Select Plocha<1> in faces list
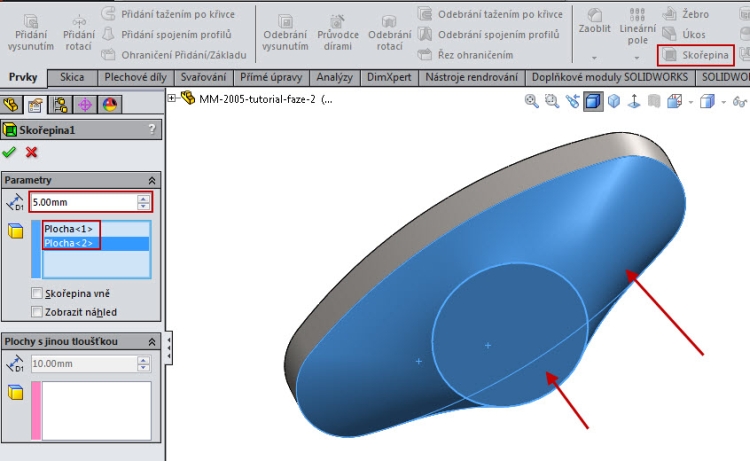This screenshot has height=461, width=750. pyautogui.click(x=68, y=229)
